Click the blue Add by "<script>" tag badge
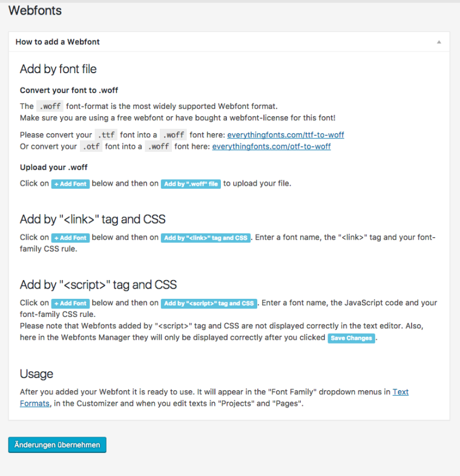Image resolution: width=460 pixels, height=476 pixels. (209, 303)
